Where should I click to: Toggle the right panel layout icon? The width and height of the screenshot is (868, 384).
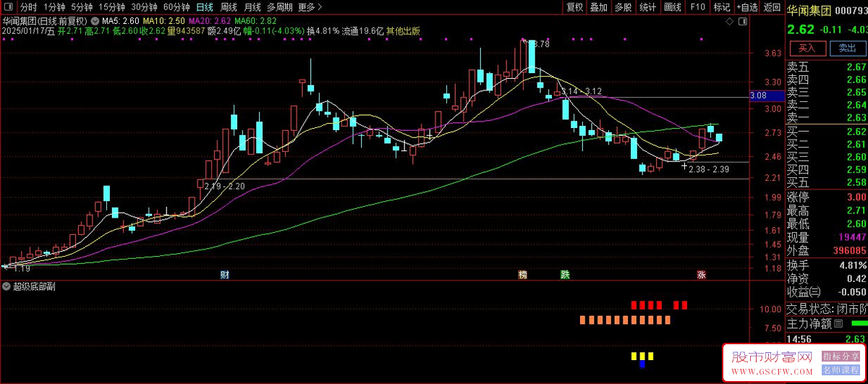coord(744,22)
